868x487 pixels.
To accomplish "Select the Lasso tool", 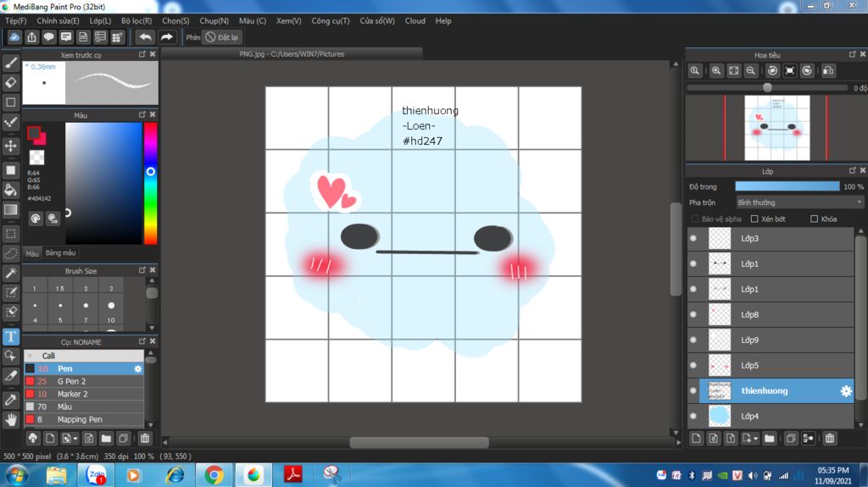I will pyautogui.click(x=10, y=253).
